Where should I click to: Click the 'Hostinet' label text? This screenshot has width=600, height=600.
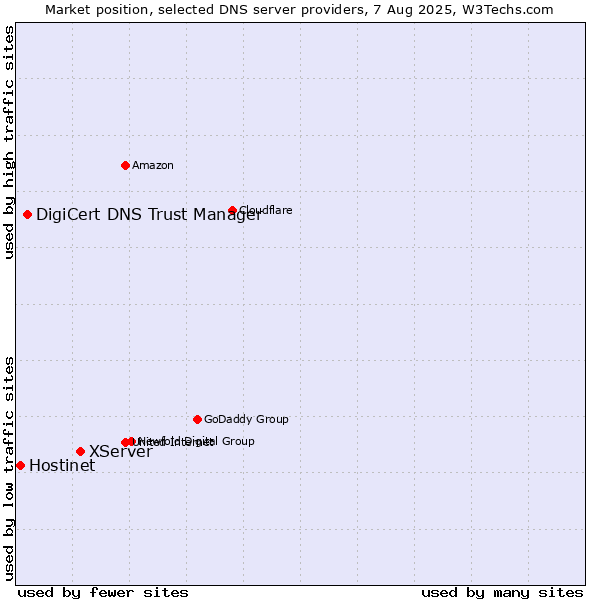62,466
